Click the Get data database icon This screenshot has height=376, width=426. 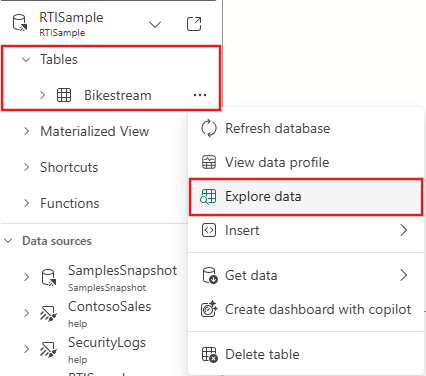click(210, 276)
